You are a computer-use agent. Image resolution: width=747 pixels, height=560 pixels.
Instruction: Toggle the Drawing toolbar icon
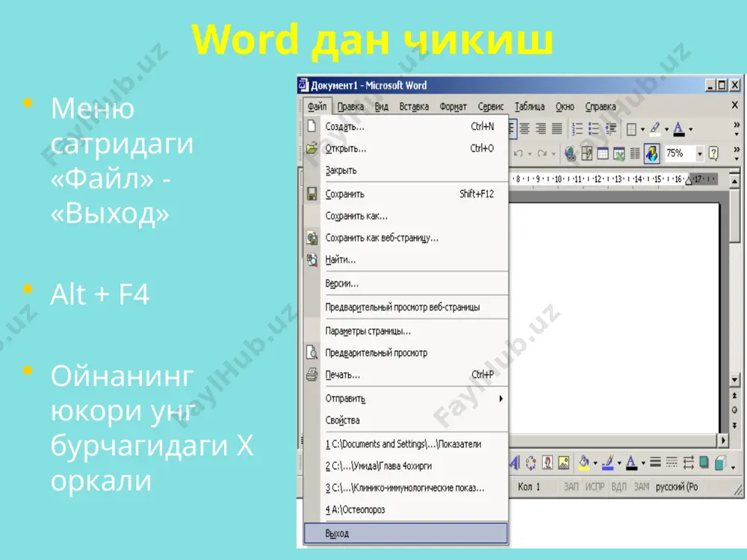pyautogui.click(x=651, y=153)
